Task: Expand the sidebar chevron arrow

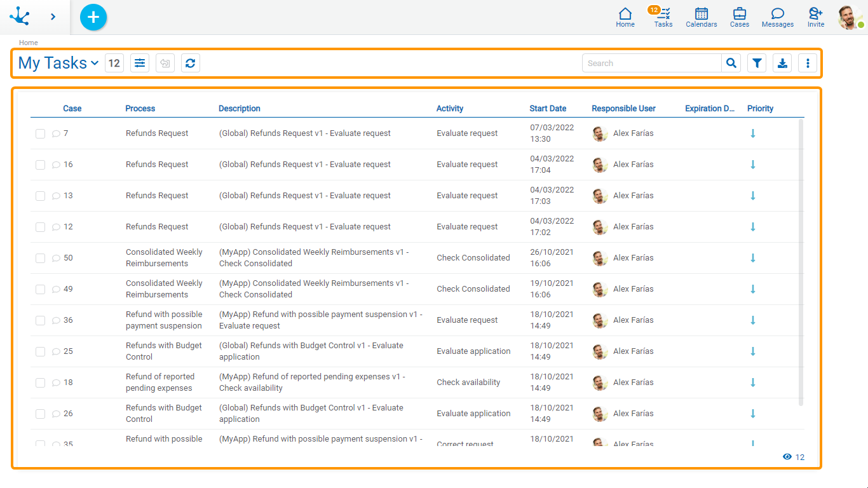Action: click(x=53, y=17)
